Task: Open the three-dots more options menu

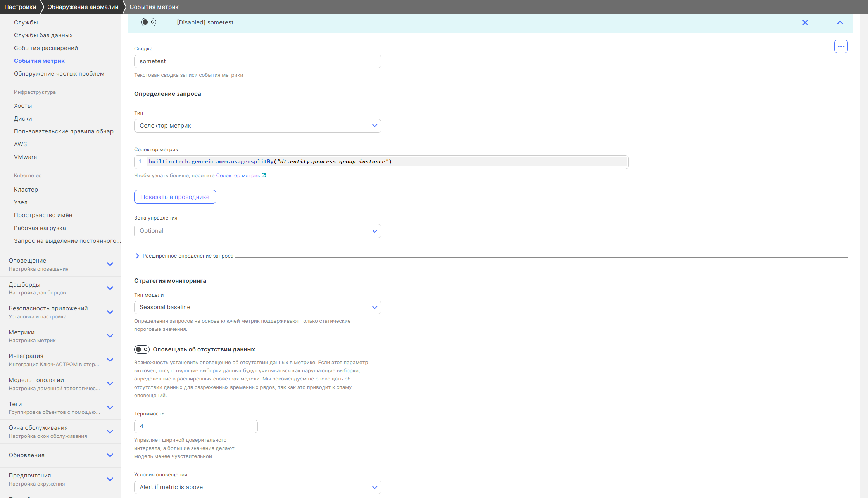Action: pos(840,47)
